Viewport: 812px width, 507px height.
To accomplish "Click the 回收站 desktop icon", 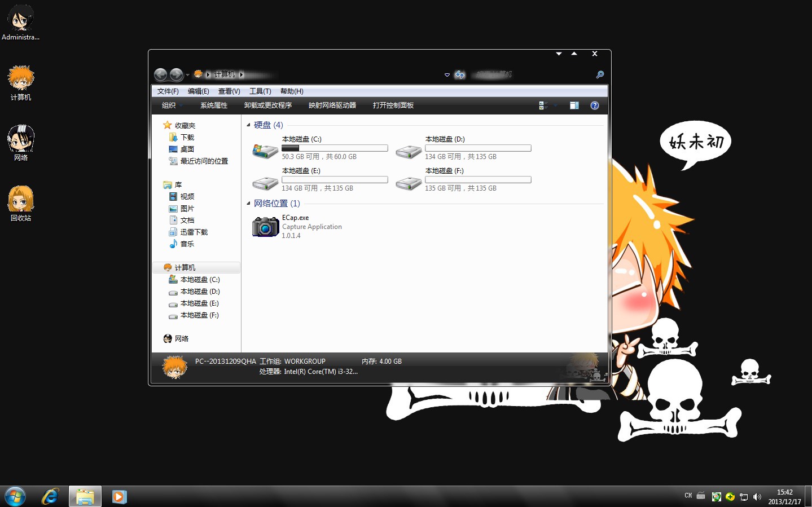I will (x=21, y=204).
